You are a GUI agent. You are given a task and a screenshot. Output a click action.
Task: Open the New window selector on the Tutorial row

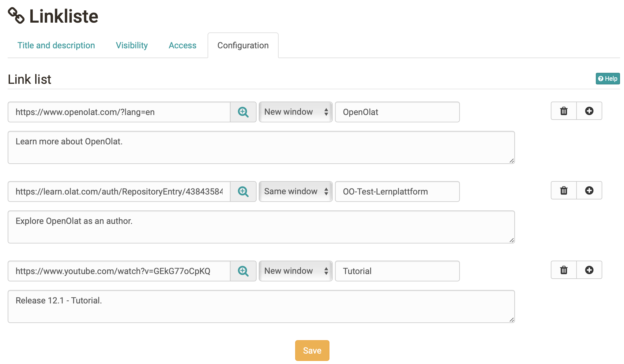coord(295,271)
